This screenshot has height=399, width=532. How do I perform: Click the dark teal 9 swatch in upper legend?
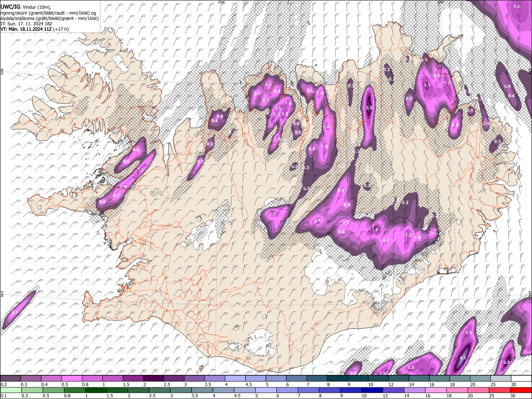click(x=358, y=378)
